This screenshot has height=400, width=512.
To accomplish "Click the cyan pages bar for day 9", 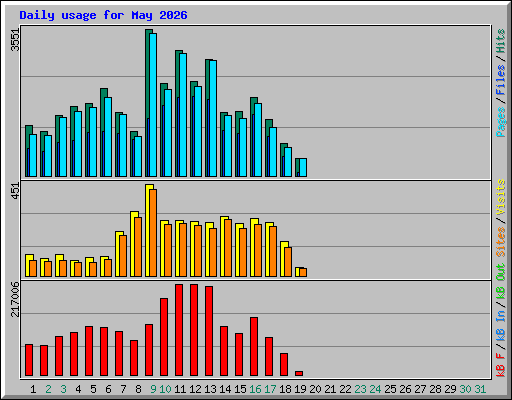I will click(153, 105).
